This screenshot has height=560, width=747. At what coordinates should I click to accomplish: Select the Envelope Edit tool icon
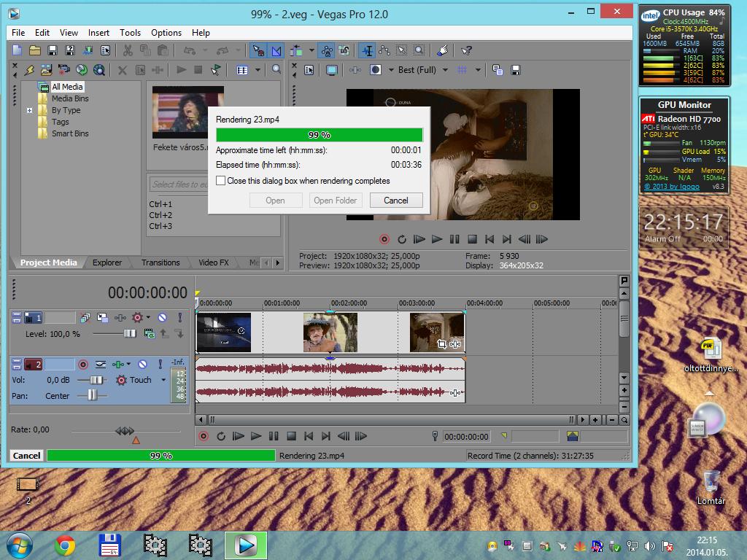click(x=384, y=50)
